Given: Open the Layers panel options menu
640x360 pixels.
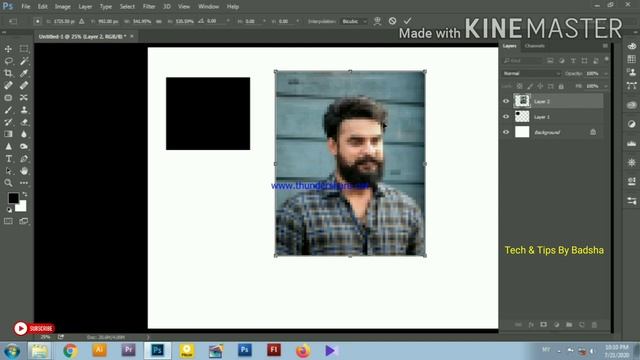Looking at the screenshot, I should point(605,46).
